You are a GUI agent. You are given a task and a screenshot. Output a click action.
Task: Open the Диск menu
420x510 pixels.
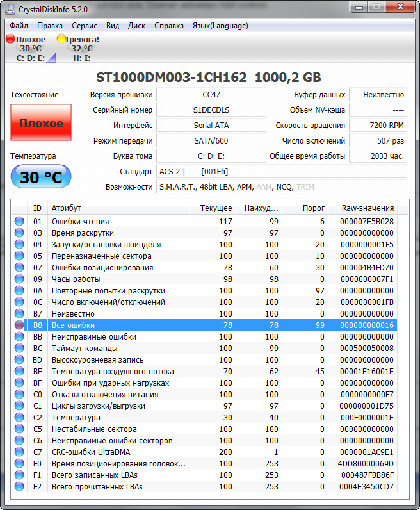coord(136,26)
